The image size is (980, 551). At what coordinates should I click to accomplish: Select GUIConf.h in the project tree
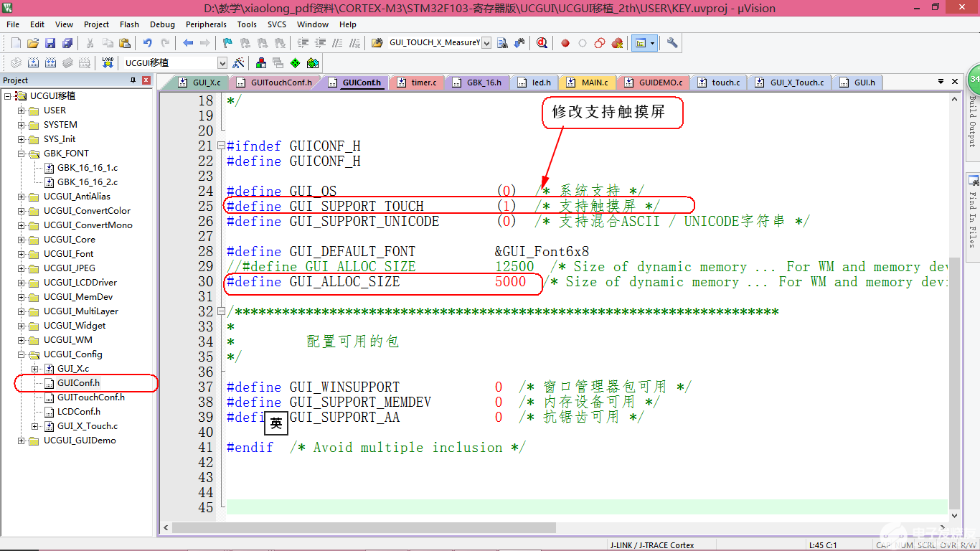tap(78, 383)
